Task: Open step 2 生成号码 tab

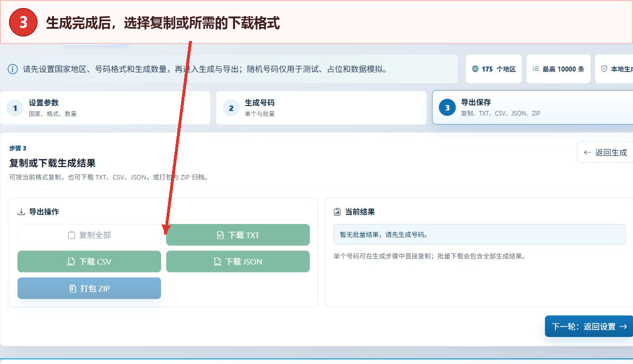Action: (321, 107)
